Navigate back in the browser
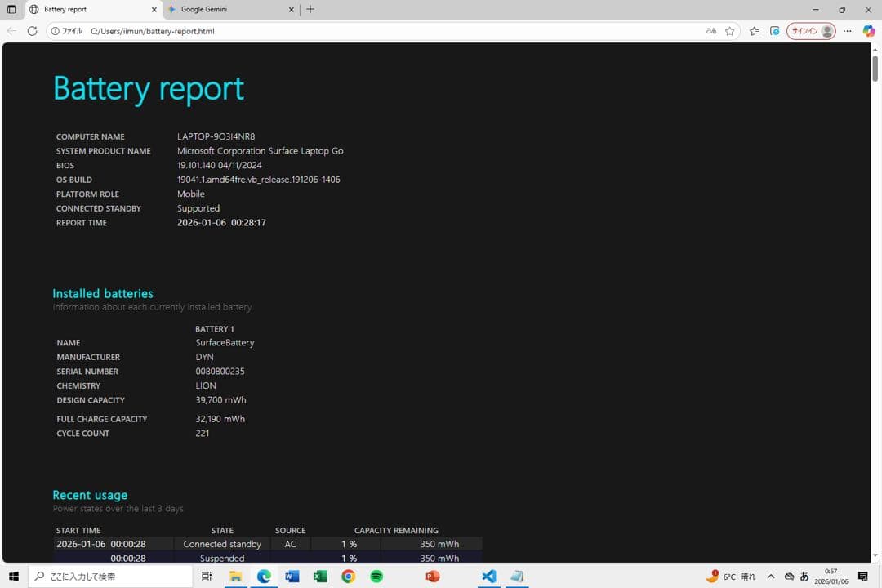The image size is (882, 588). click(11, 31)
